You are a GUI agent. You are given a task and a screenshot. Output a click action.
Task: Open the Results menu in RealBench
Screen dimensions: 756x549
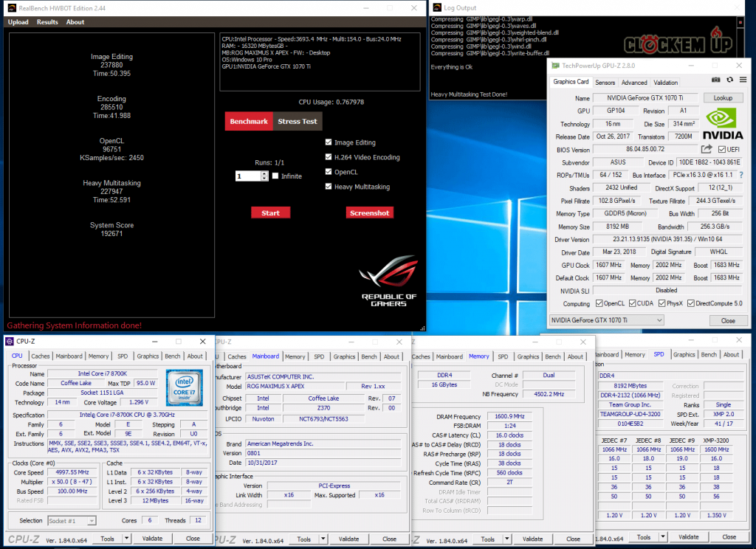pos(47,22)
